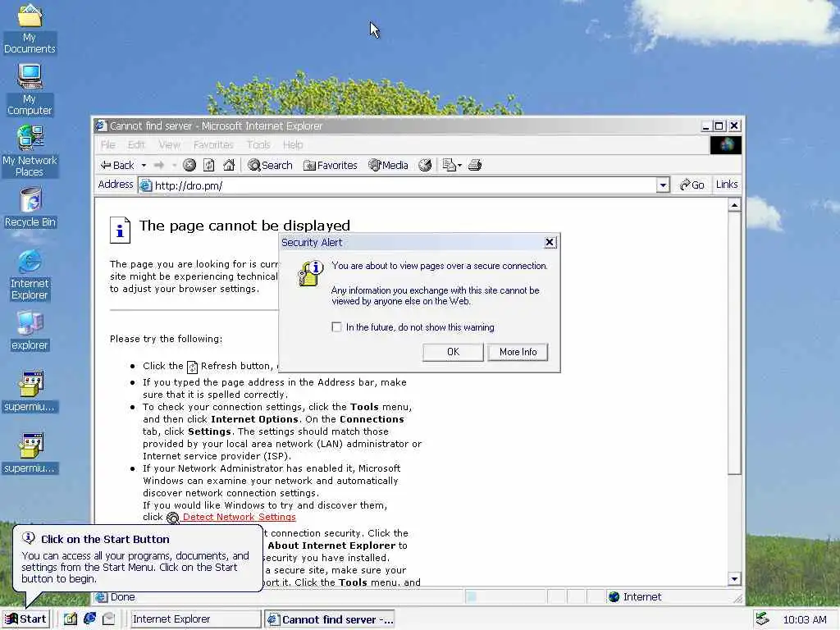
Task: Click the Forward arrow in IE toolbar
Action: point(158,165)
